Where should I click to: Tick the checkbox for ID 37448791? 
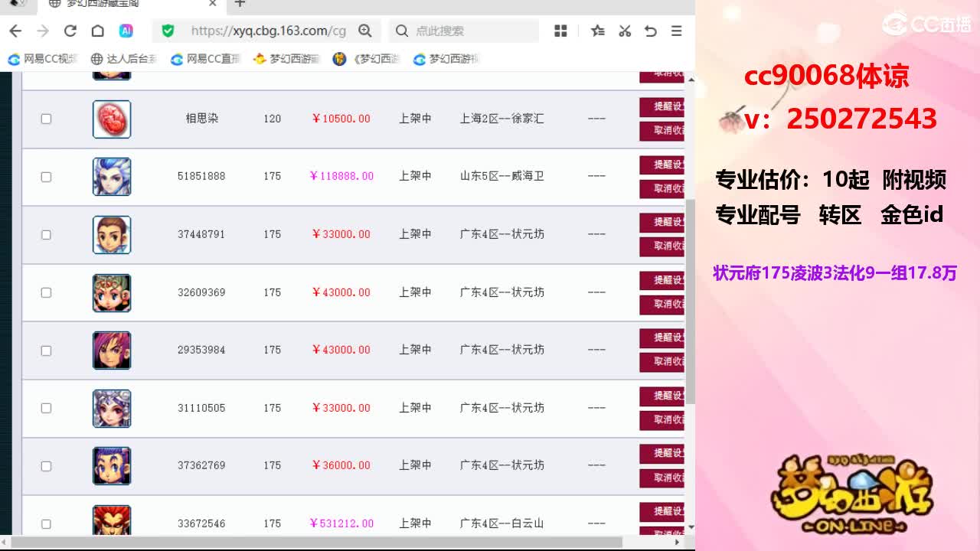coord(46,234)
